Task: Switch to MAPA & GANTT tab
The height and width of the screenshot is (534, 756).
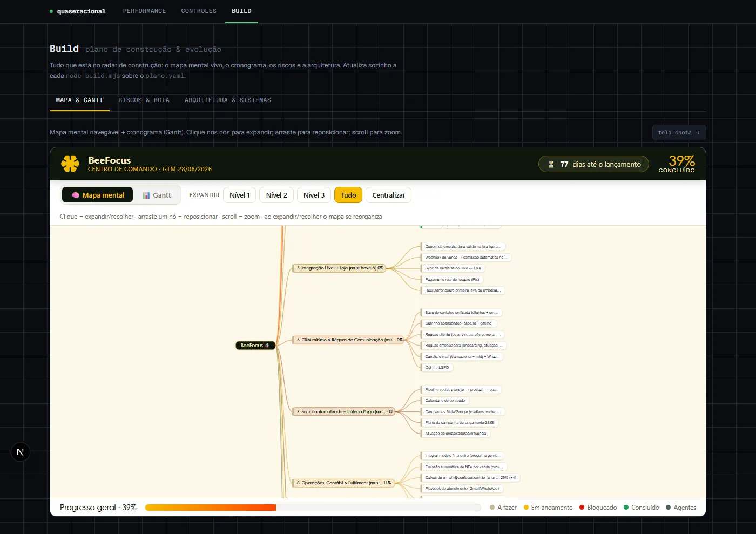Action: click(x=79, y=100)
